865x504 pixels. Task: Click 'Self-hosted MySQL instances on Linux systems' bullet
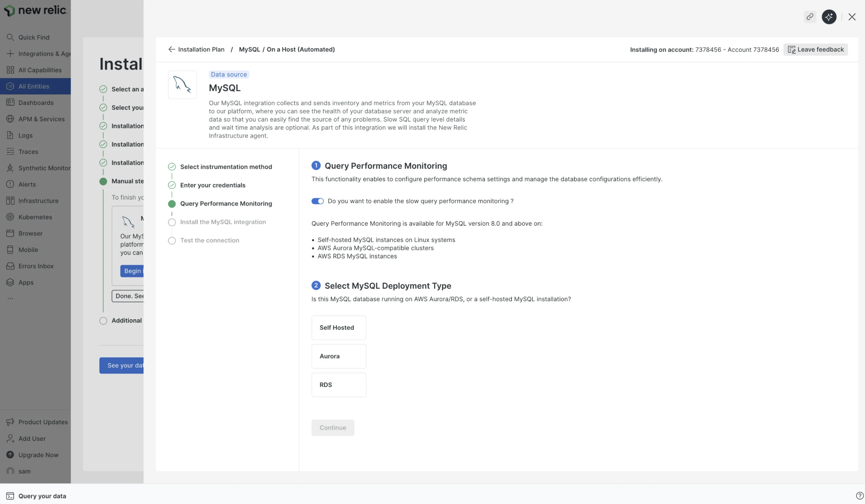tap(386, 240)
